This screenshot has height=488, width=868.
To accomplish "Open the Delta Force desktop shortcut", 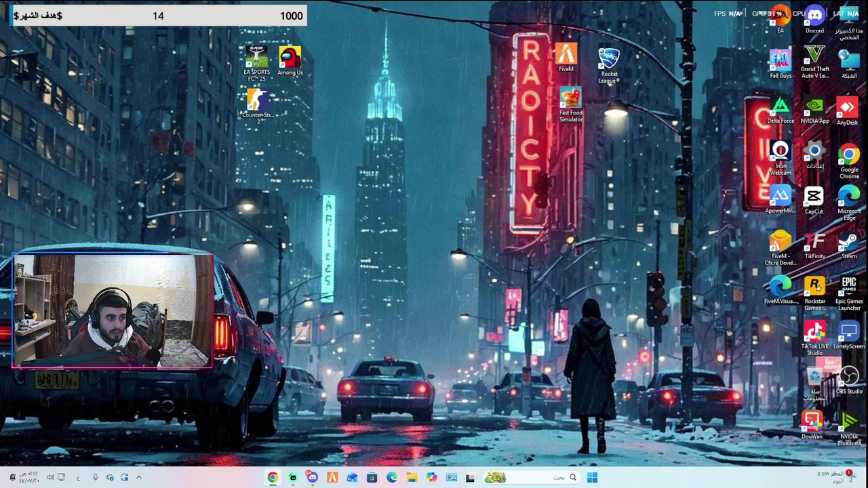I will click(x=780, y=110).
